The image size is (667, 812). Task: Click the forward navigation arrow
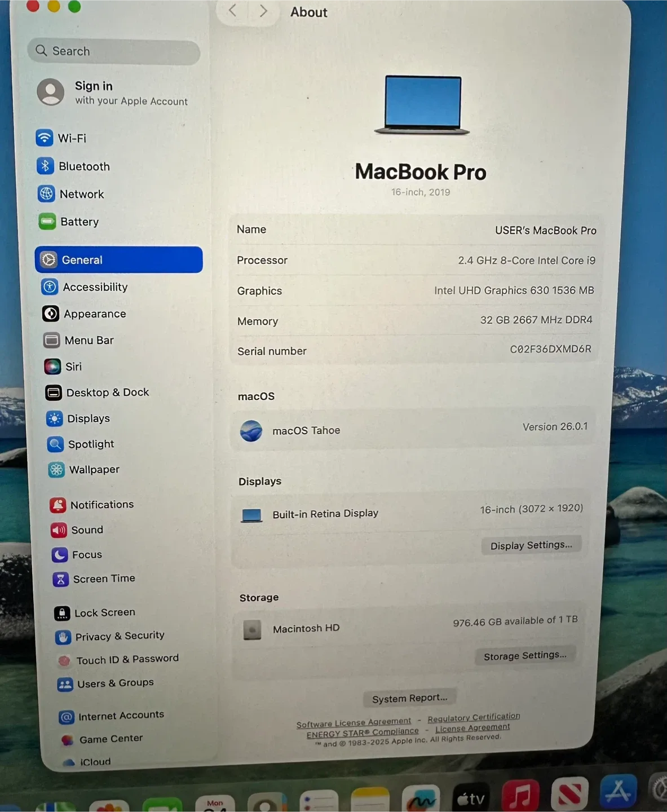(263, 11)
